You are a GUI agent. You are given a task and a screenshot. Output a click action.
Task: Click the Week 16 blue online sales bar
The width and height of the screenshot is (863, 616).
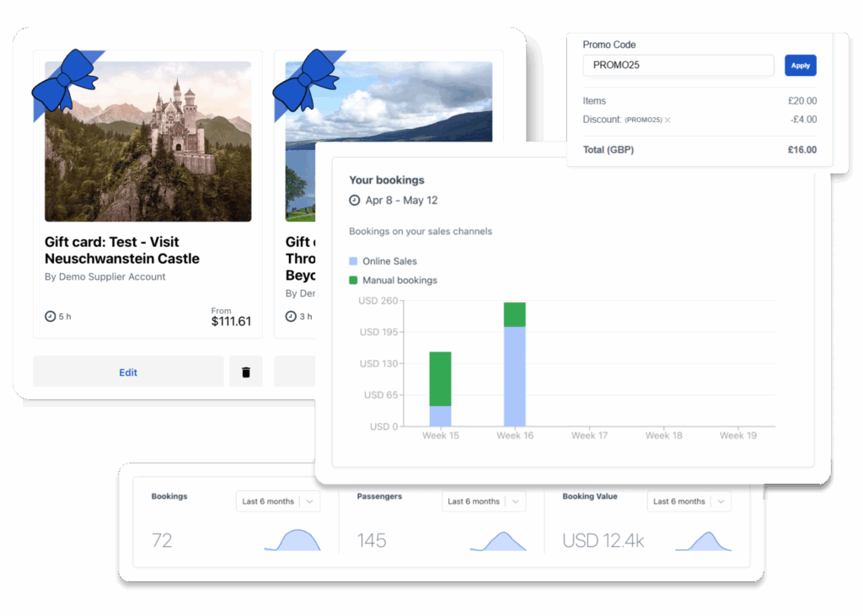click(x=515, y=377)
